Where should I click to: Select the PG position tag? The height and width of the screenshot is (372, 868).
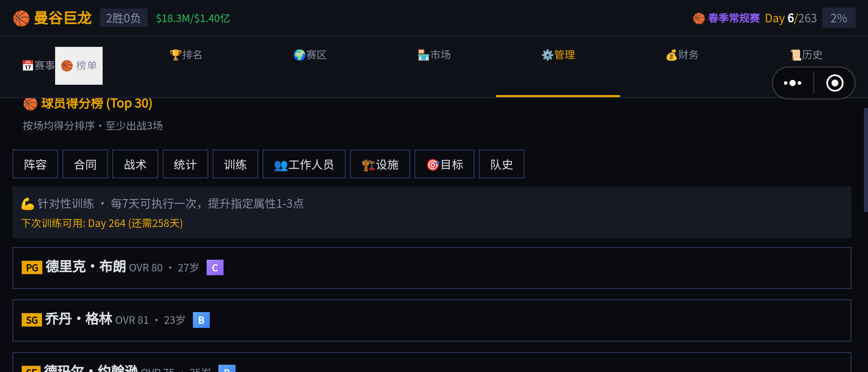(x=32, y=268)
